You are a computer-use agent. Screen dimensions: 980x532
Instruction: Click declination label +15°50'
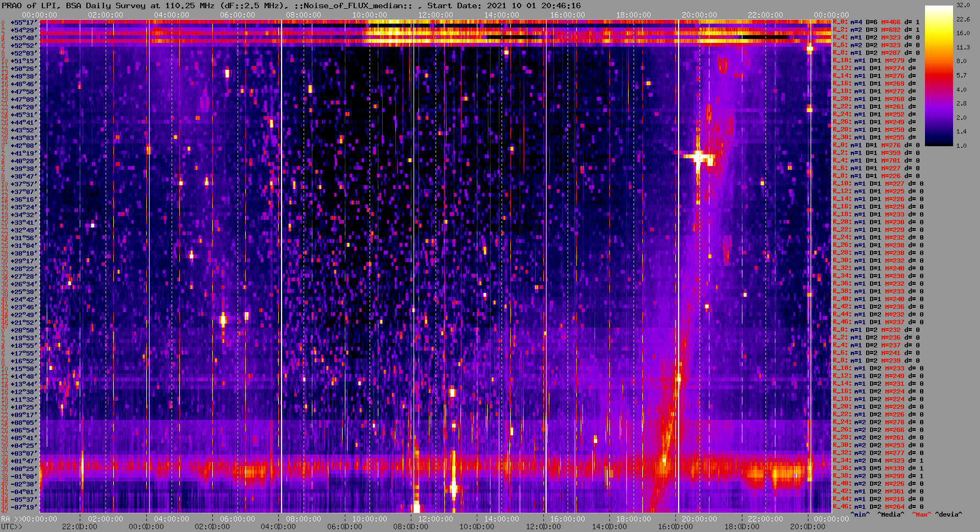coord(23,369)
